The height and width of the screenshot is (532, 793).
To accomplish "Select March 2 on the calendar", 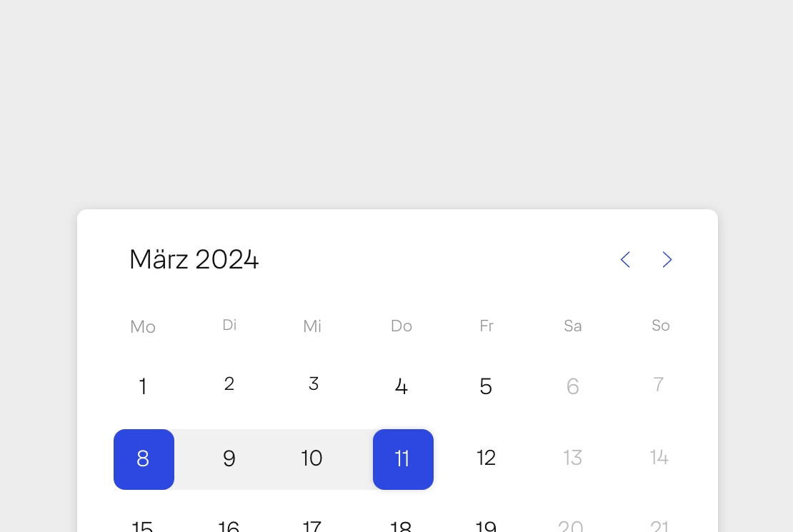I will [x=229, y=383].
